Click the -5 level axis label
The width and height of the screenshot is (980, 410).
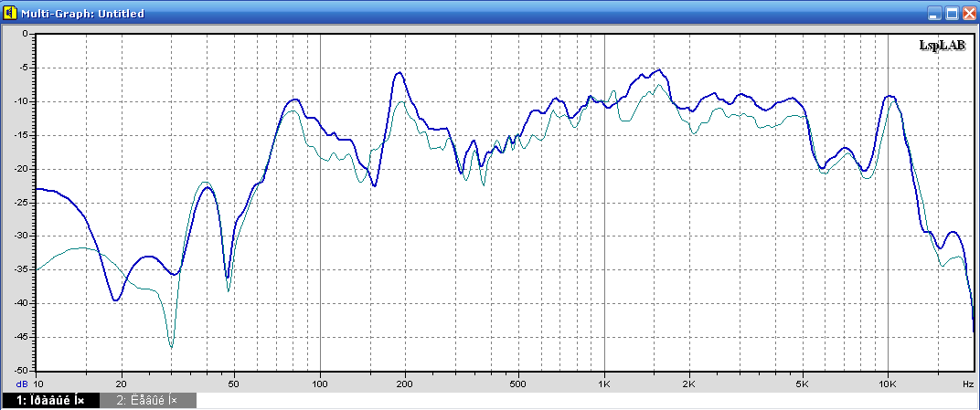point(24,68)
